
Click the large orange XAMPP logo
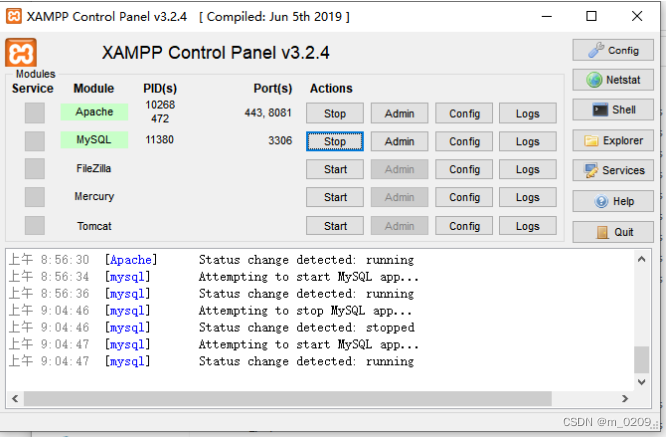[x=21, y=53]
